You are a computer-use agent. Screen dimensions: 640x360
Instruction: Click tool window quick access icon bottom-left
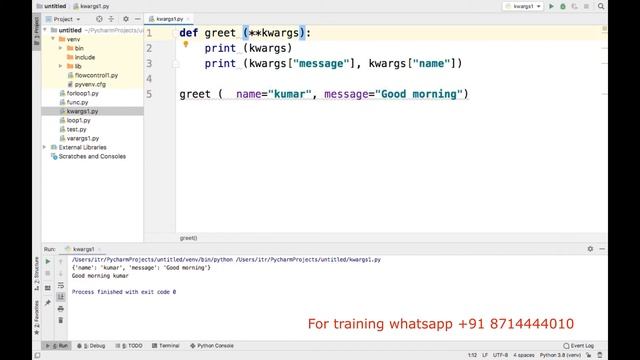pyautogui.click(x=37, y=355)
